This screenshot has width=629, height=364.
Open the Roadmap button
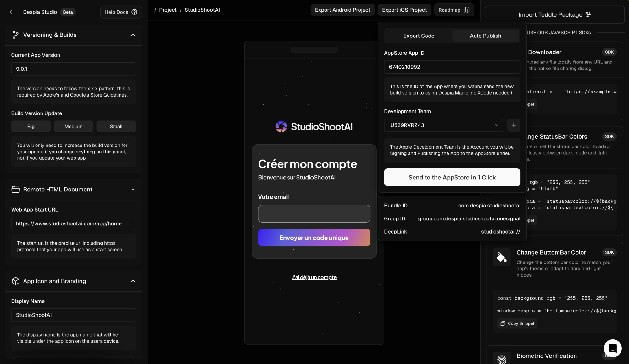point(454,10)
